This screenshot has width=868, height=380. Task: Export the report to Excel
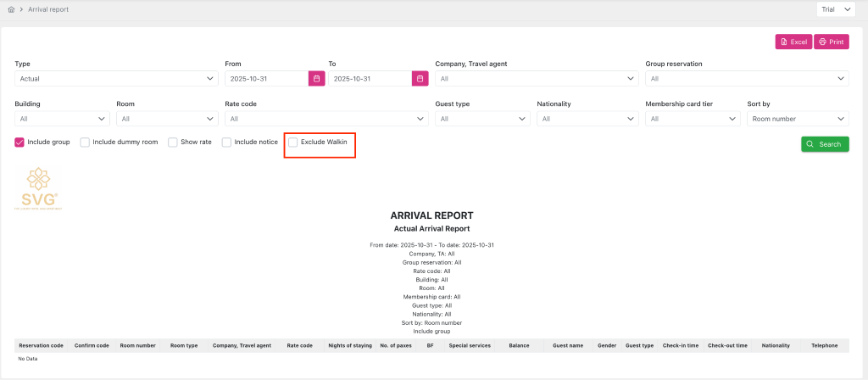pos(793,42)
